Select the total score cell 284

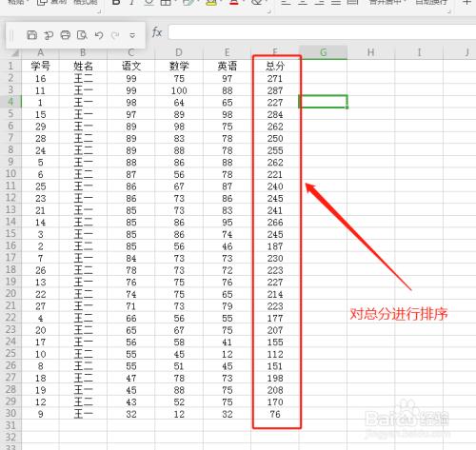[x=275, y=114]
